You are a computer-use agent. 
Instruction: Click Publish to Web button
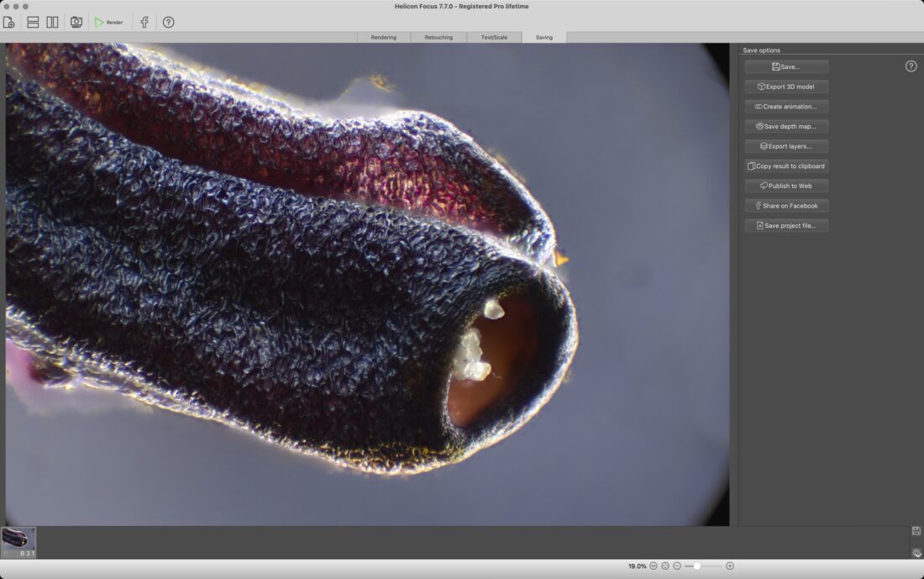click(x=786, y=186)
